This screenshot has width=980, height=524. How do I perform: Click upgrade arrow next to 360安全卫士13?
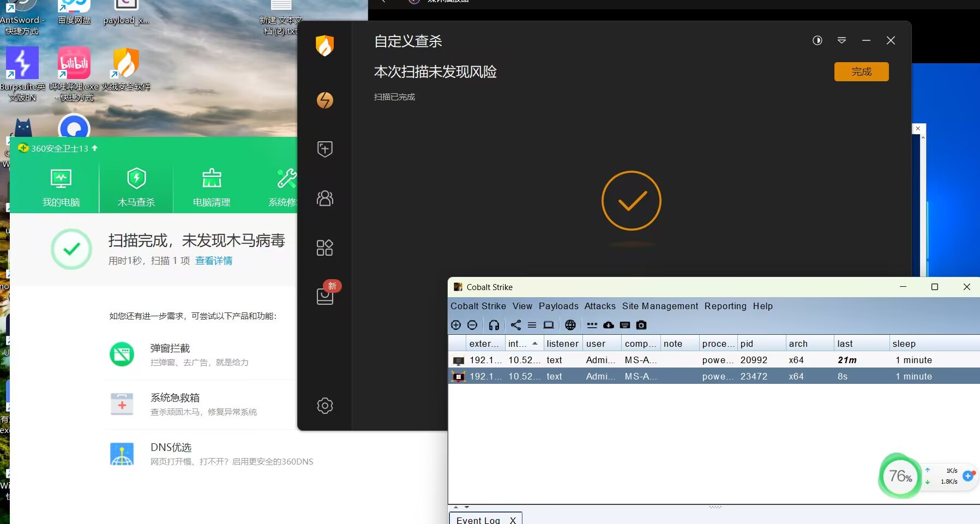click(x=95, y=148)
